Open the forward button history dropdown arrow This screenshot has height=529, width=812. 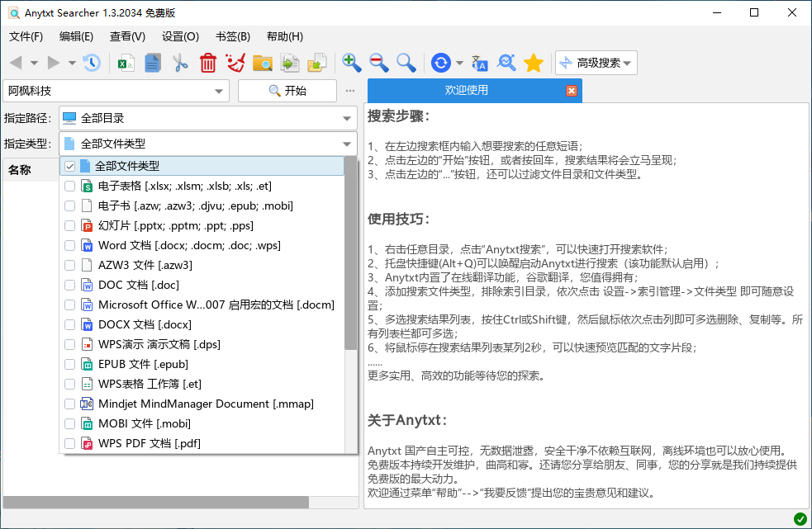72,64
